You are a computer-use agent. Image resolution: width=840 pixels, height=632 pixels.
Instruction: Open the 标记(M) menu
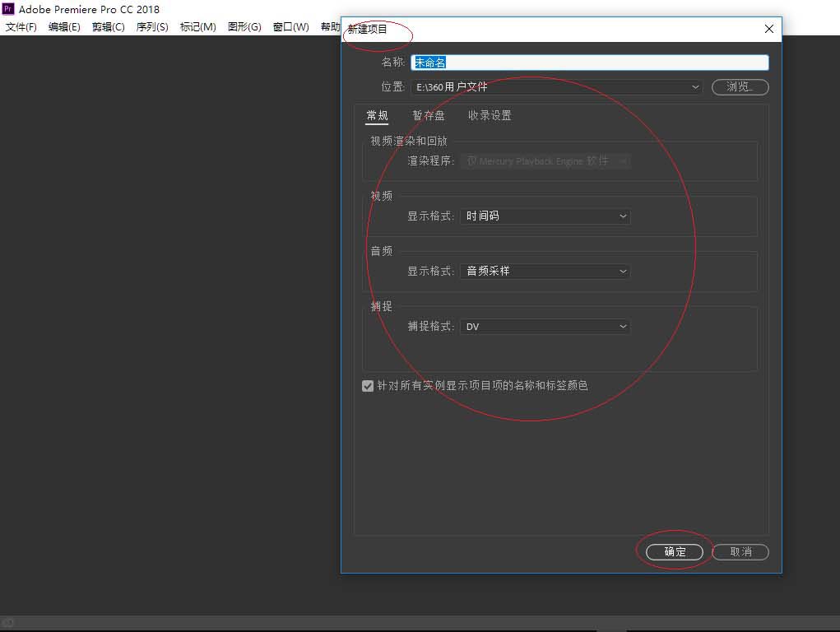(x=197, y=27)
